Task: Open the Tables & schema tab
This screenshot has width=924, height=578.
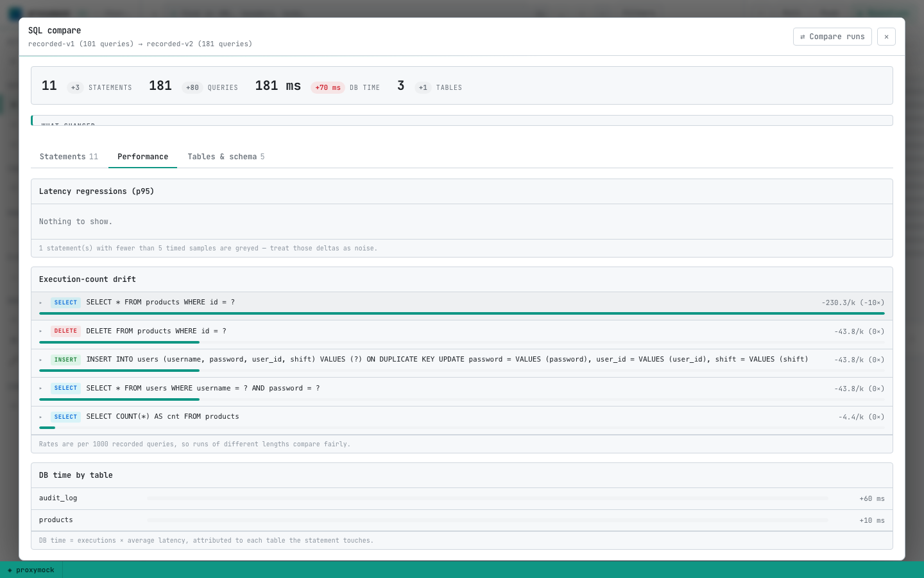Action: (x=226, y=157)
